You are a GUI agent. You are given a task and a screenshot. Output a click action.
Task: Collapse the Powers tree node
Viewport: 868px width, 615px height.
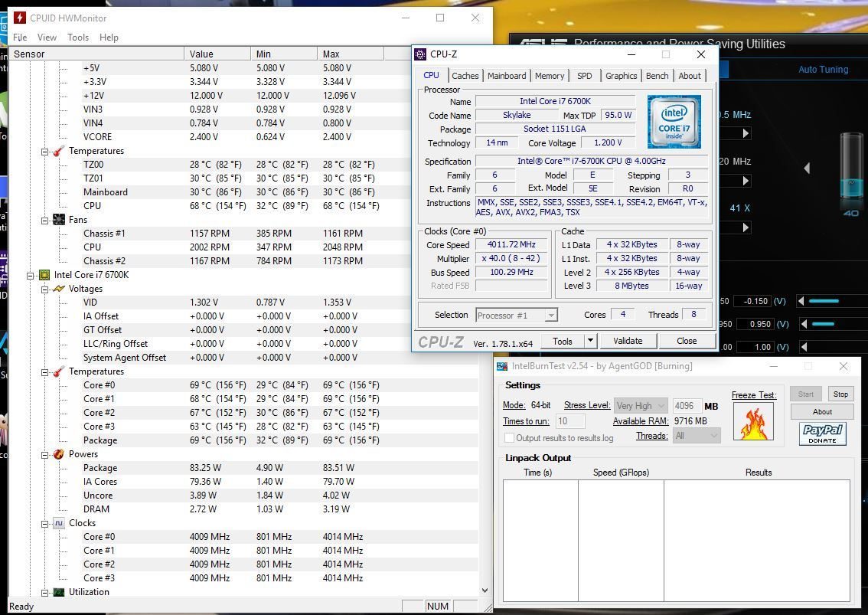click(x=45, y=454)
